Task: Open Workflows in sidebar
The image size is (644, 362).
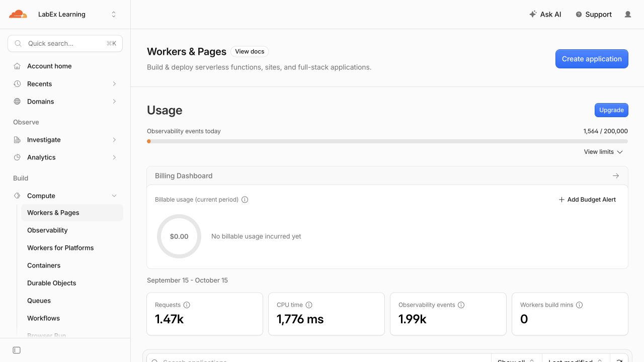Action: (72, 318)
